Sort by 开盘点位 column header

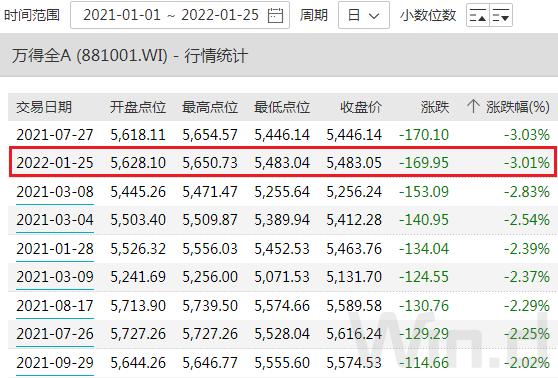[138, 107]
